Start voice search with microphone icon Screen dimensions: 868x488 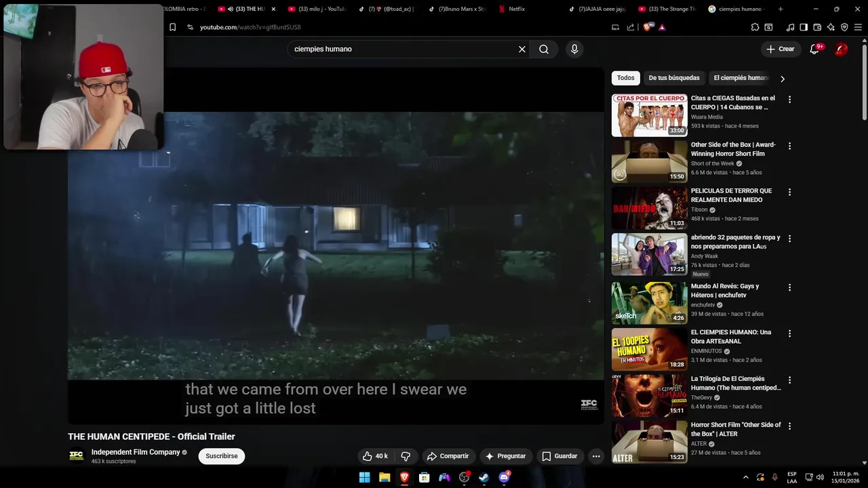pyautogui.click(x=574, y=49)
